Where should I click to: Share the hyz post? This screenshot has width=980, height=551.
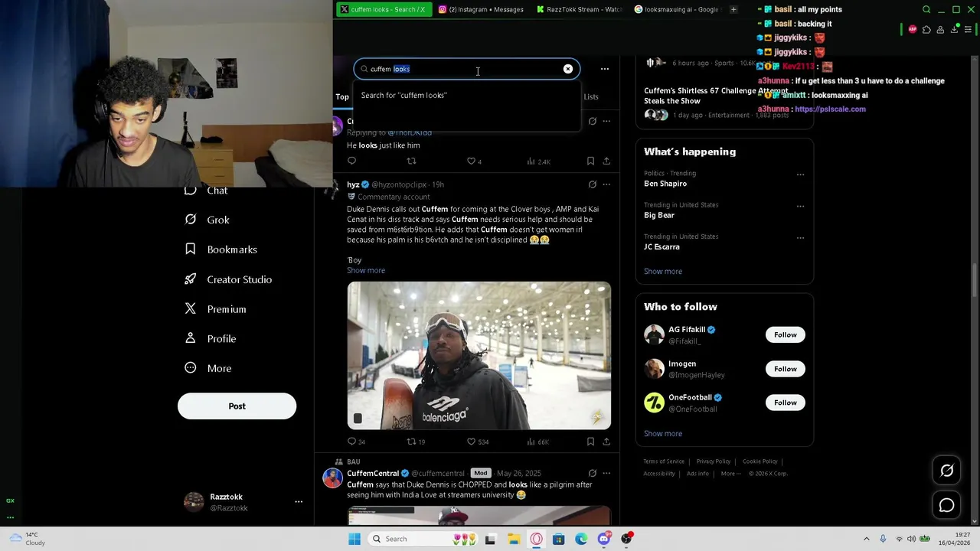click(x=606, y=442)
